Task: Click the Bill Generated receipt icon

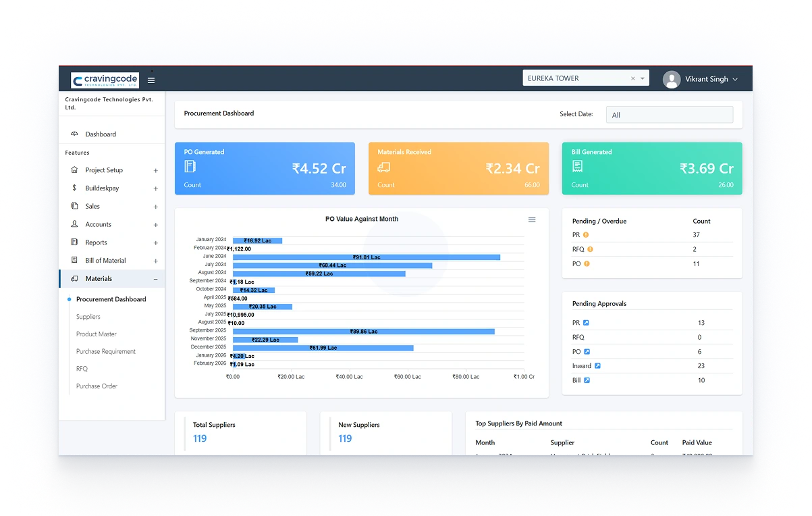Action: (x=577, y=166)
